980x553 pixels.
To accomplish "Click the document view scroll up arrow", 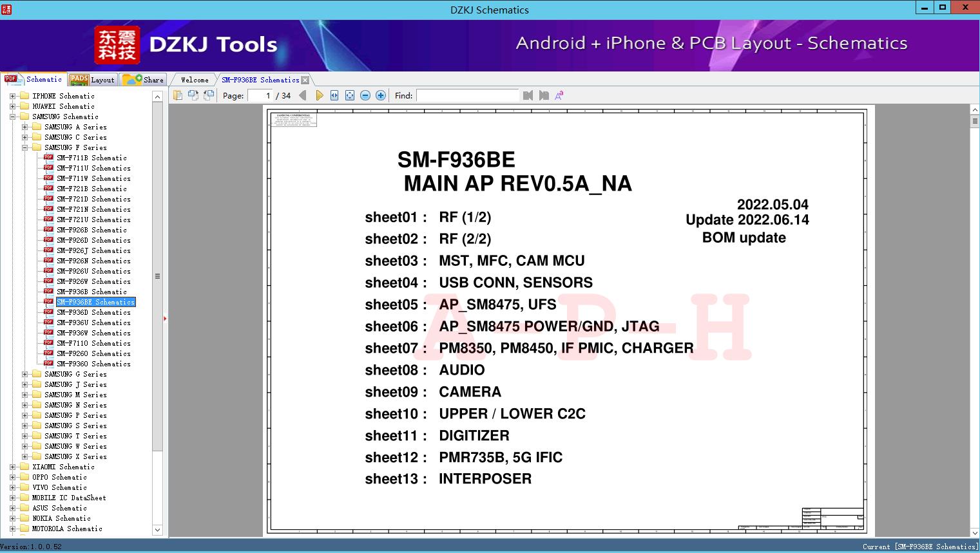I will [975, 110].
